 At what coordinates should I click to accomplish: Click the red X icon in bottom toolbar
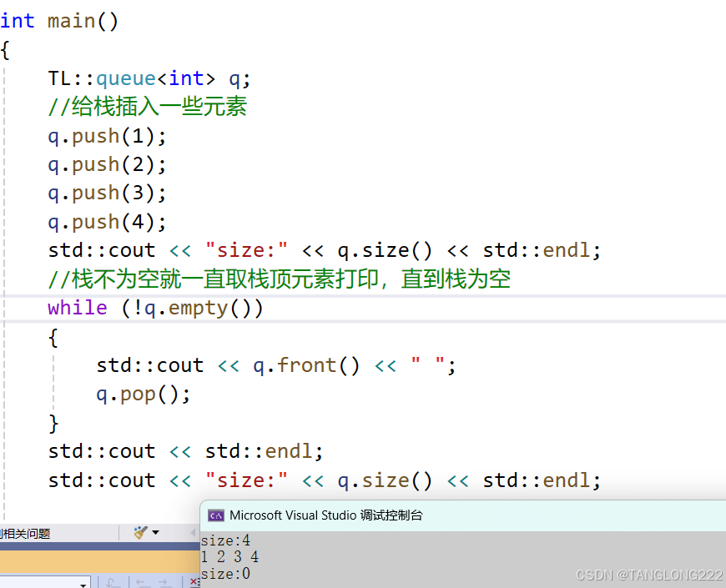pyautogui.click(x=194, y=582)
